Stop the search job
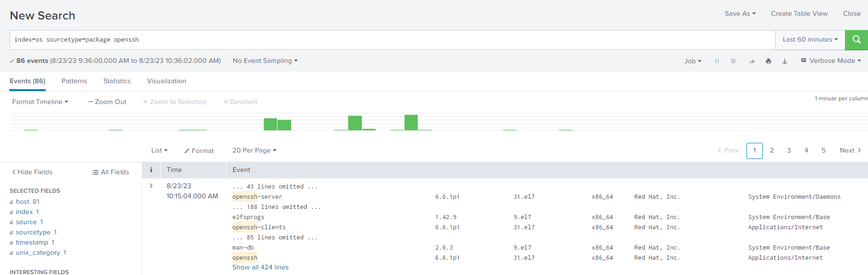Viewport: 868px width, 275px height. click(x=733, y=61)
